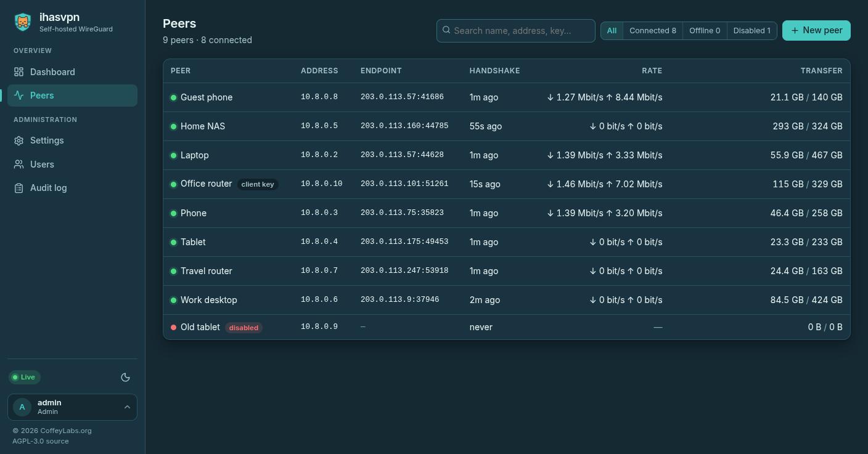Focus the peer search field
868x454 pixels.
[515, 31]
